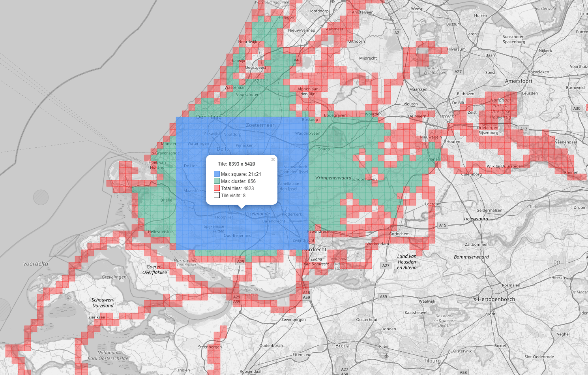Click the Den Haag city label
The height and width of the screenshot is (375, 588).
(209, 117)
